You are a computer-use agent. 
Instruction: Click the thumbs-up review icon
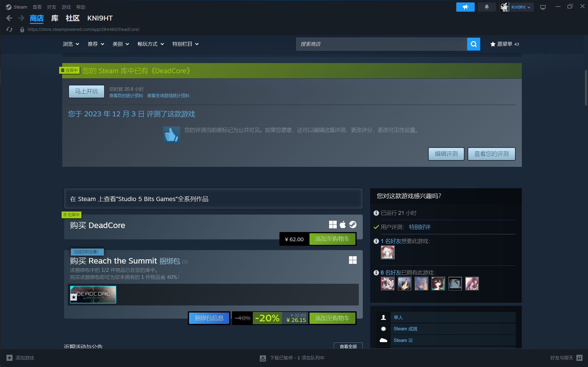click(x=172, y=135)
